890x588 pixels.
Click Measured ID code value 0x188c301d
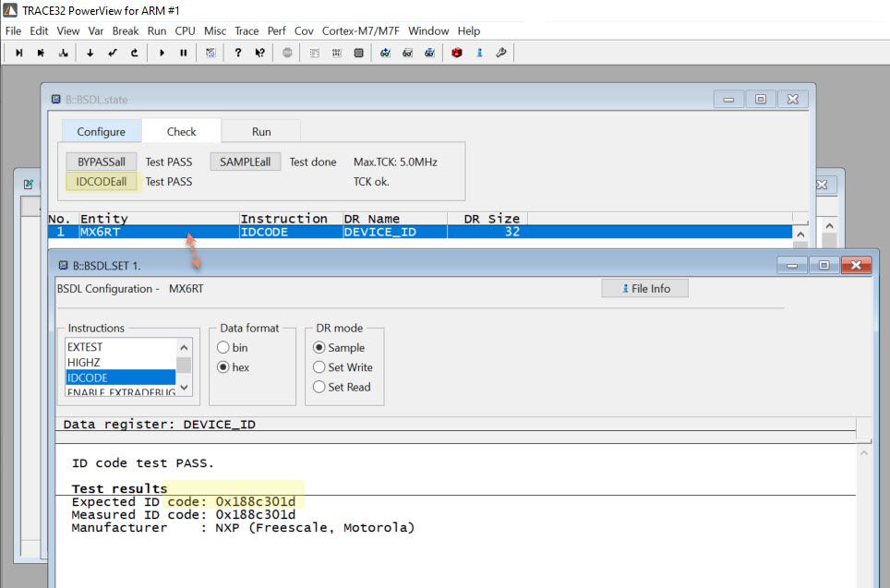point(256,515)
